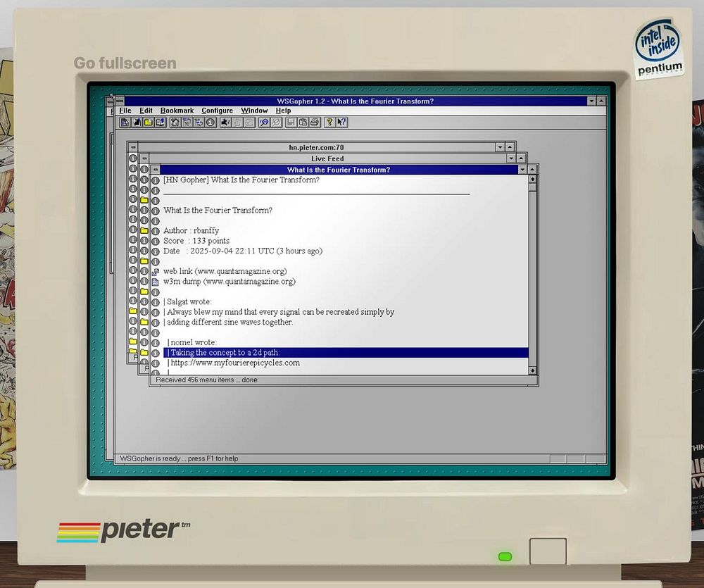Image resolution: width=704 pixels, height=588 pixels.
Task: Click the info icon beside 'nomel wrote:'
Action: (156, 343)
